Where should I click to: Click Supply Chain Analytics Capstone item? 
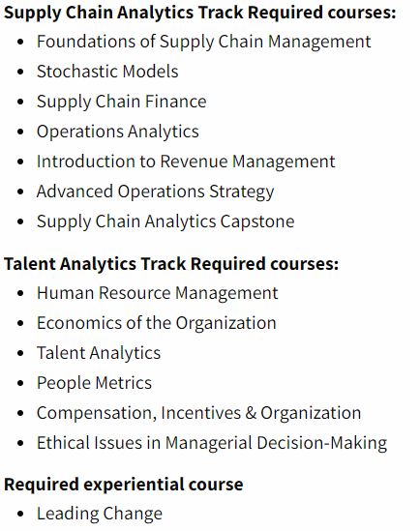click(x=165, y=222)
